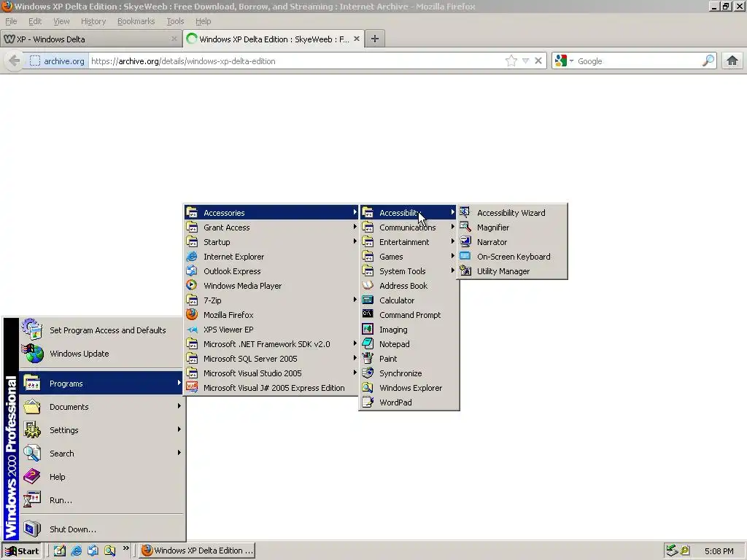Launch Windows Media Player

271,286
